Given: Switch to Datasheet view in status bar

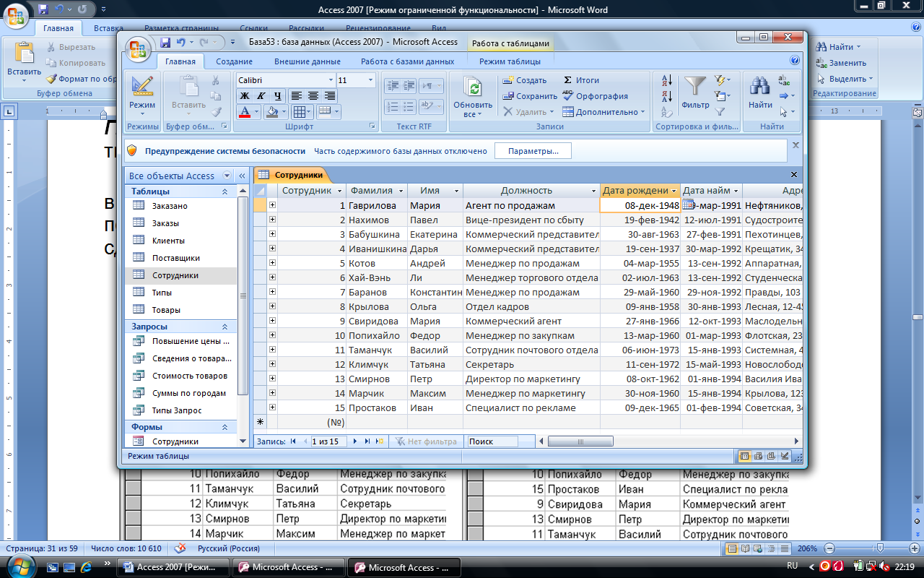Looking at the screenshot, I should click(745, 456).
